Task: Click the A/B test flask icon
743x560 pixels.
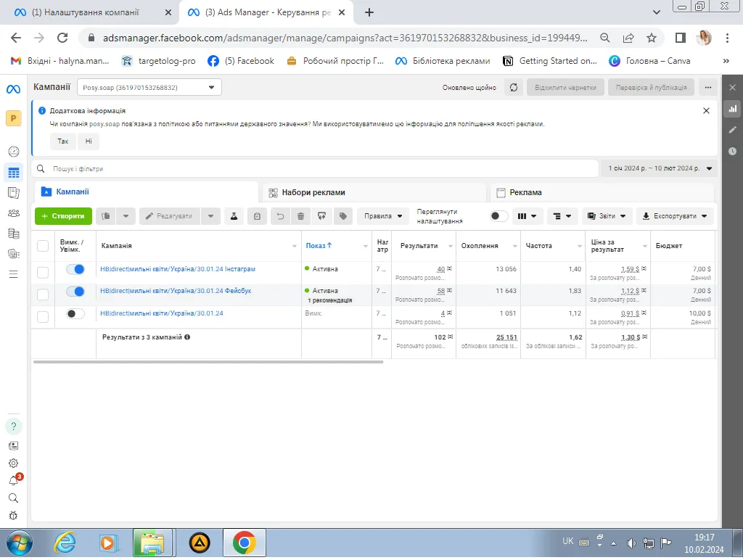Action: [234, 216]
